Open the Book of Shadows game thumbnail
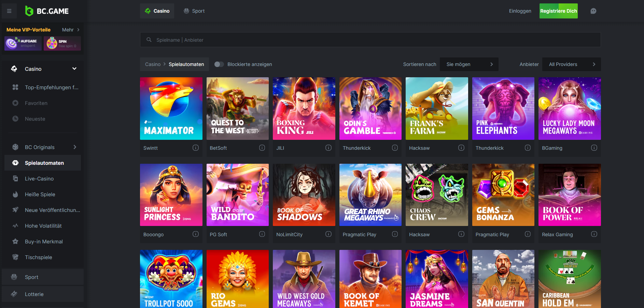Screen dimensions: 644x308 pos(304,195)
